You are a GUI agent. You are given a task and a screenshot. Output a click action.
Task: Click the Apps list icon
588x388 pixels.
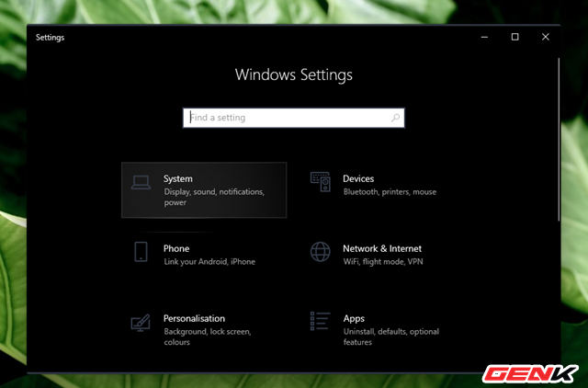point(320,323)
